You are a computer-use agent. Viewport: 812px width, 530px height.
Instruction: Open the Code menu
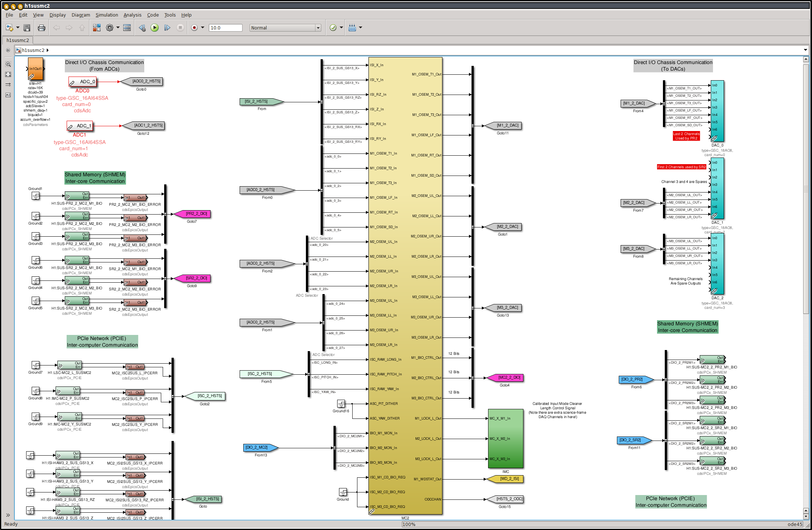click(x=153, y=15)
